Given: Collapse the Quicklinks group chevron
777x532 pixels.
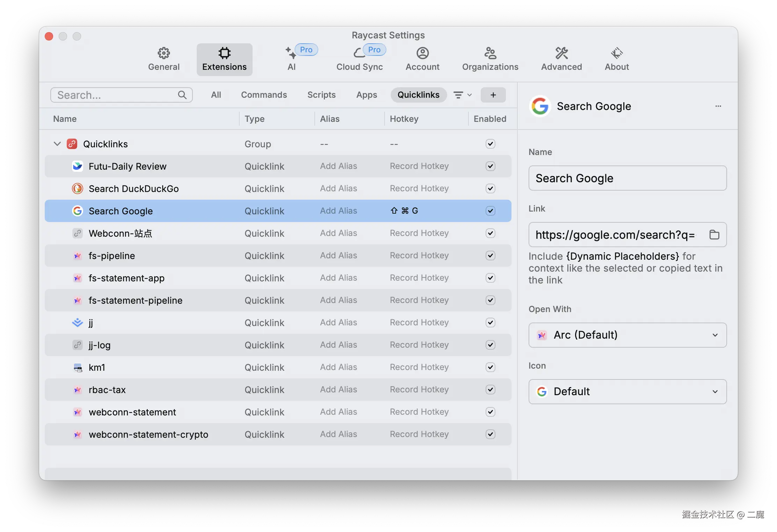Looking at the screenshot, I should click(57, 144).
